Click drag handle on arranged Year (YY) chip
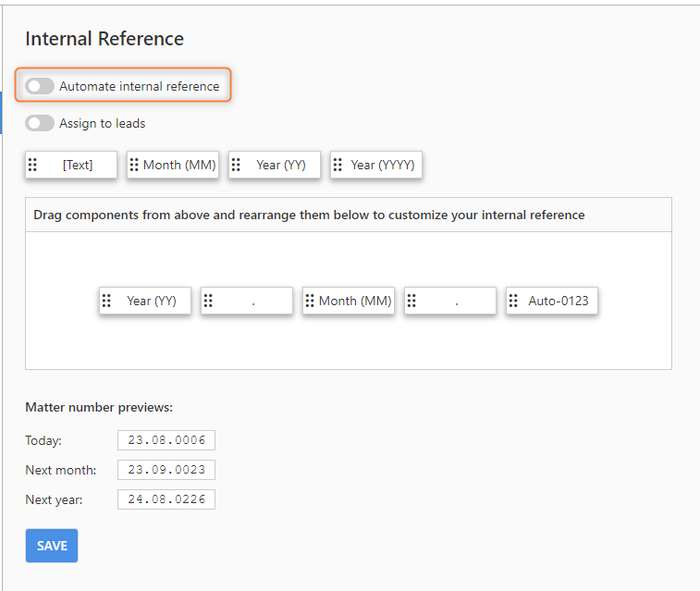The image size is (700, 591). [106, 301]
